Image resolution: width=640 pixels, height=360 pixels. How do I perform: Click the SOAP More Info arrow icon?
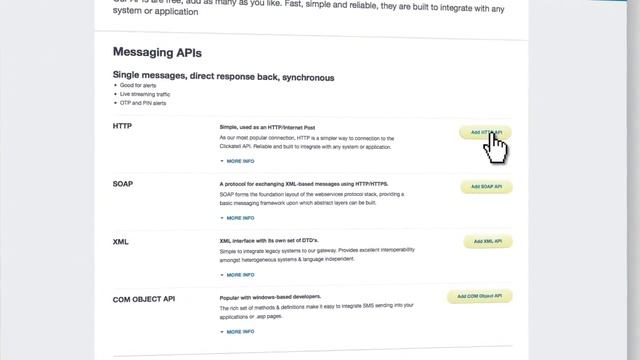[222, 218]
